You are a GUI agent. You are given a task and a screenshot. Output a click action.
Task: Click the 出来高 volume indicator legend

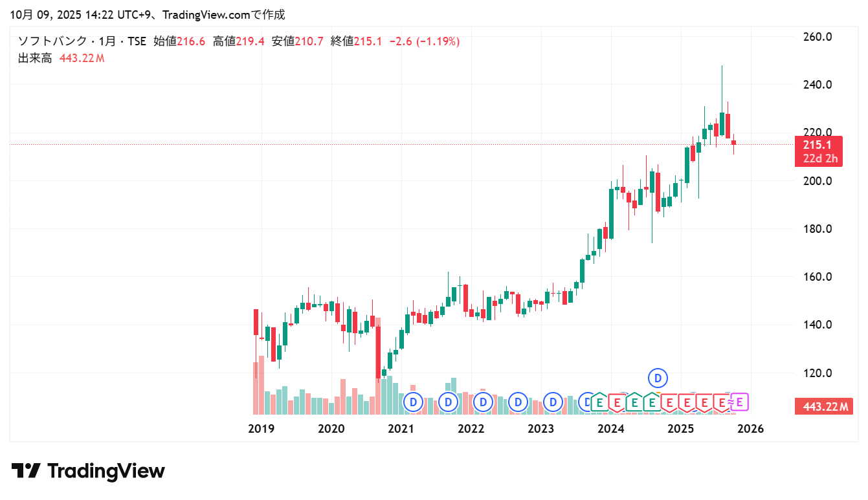(x=35, y=58)
